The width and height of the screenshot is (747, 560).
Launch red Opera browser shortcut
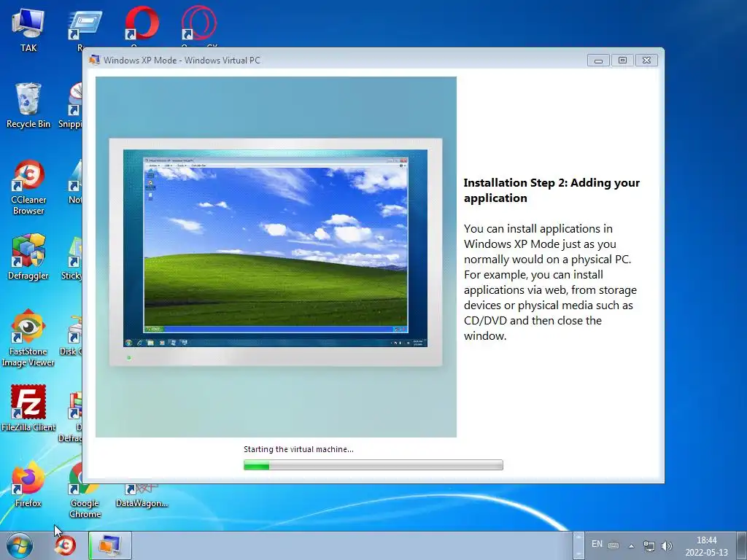pos(142,23)
